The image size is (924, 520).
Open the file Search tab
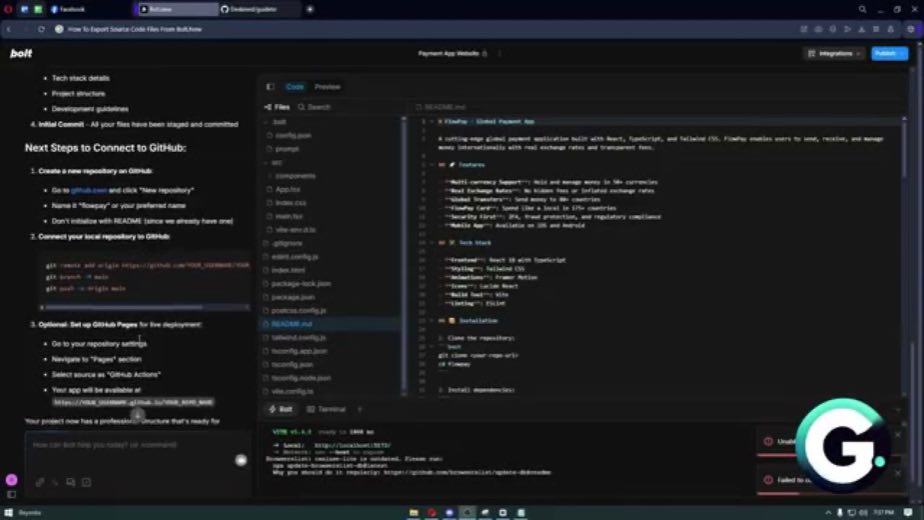coord(315,107)
